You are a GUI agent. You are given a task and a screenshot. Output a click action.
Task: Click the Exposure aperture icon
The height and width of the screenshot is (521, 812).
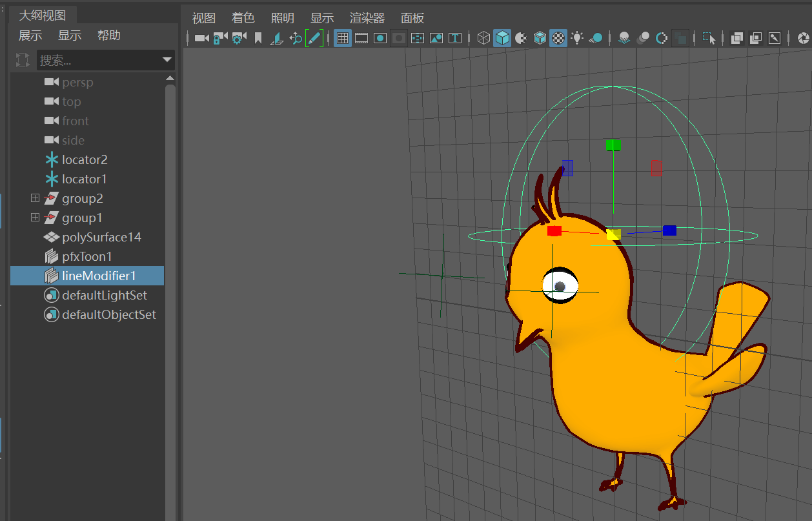point(804,38)
